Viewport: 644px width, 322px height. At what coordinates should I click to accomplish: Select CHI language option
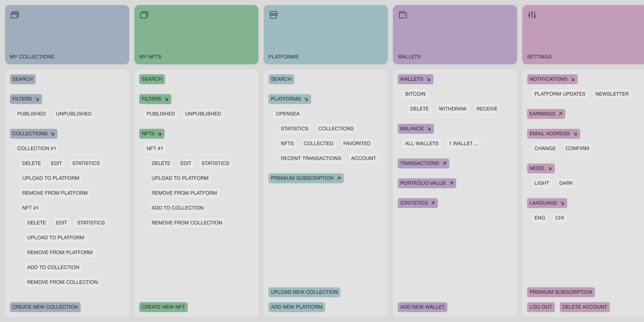pos(559,218)
